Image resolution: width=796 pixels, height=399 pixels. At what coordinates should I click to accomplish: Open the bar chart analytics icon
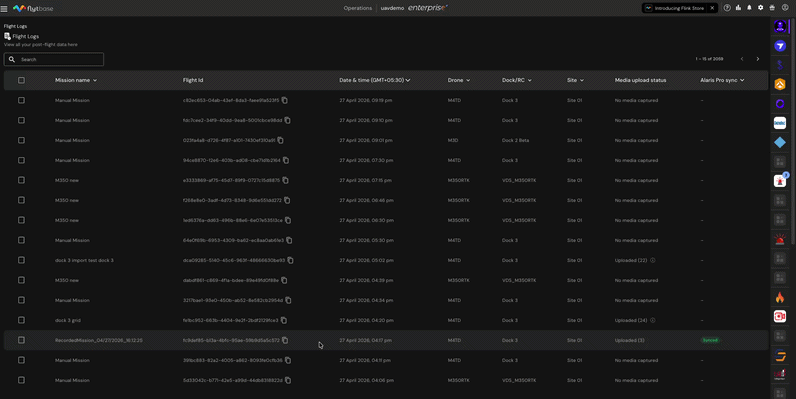[x=738, y=8]
